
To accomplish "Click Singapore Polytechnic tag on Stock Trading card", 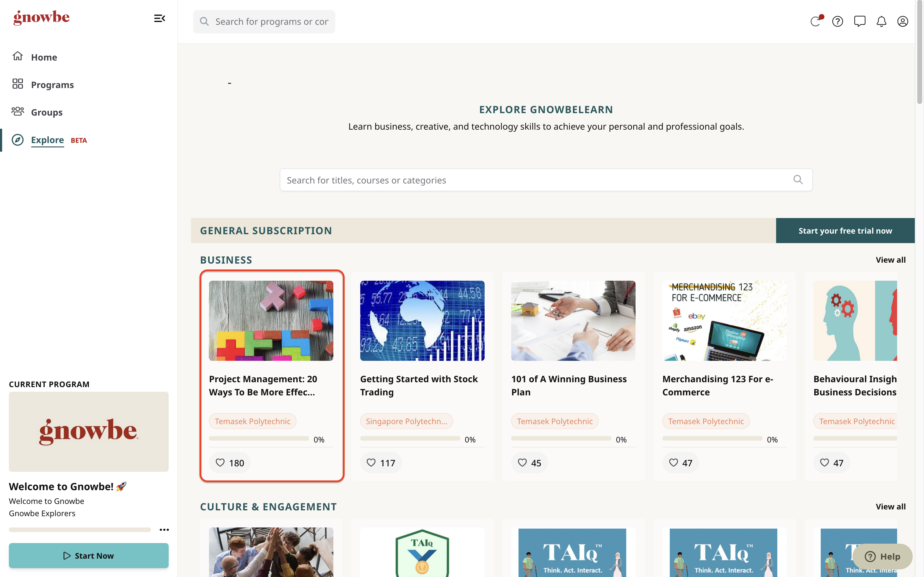I will [x=406, y=421].
